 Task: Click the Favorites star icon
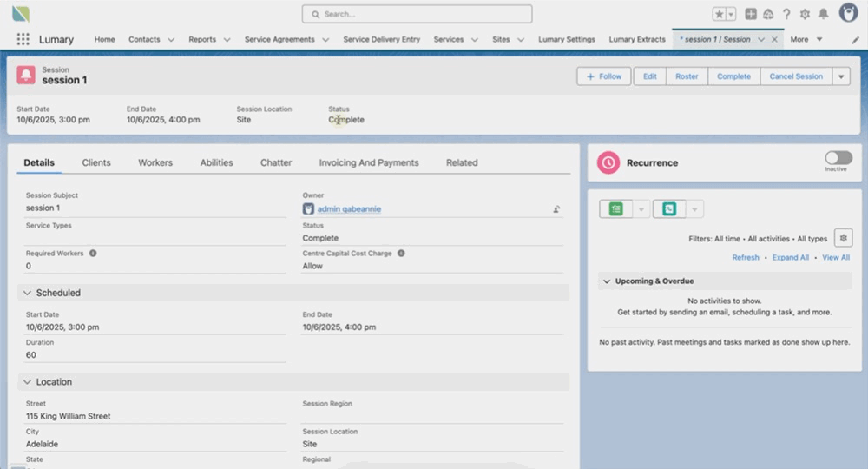click(x=719, y=15)
